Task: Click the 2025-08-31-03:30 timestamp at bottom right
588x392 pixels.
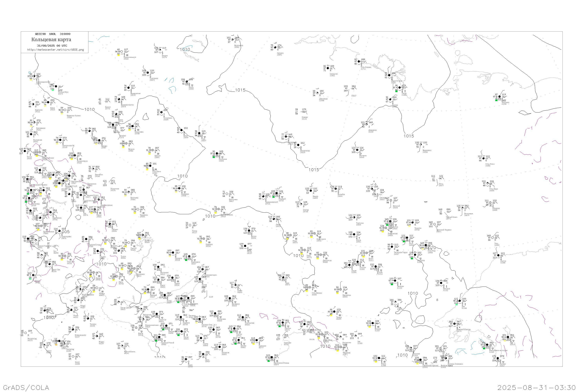Action: 536,387
